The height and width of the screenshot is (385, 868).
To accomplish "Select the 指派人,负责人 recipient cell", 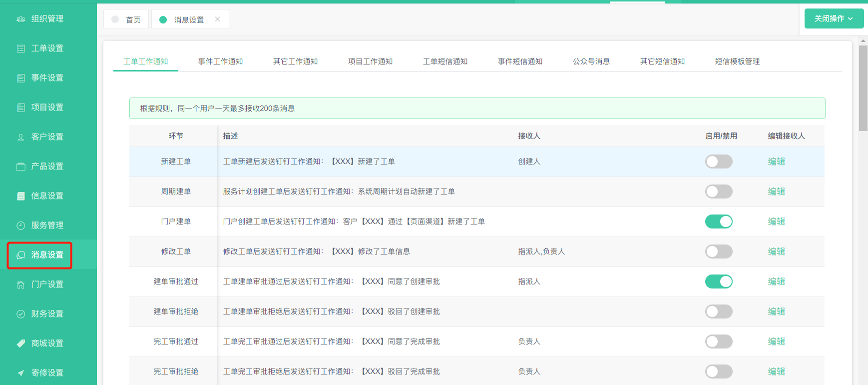I will 541,251.
